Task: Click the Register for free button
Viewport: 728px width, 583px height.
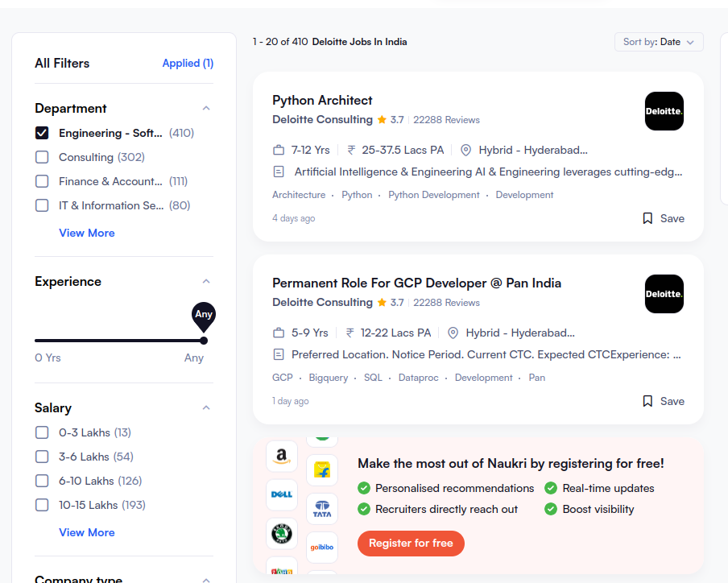Action: point(411,543)
